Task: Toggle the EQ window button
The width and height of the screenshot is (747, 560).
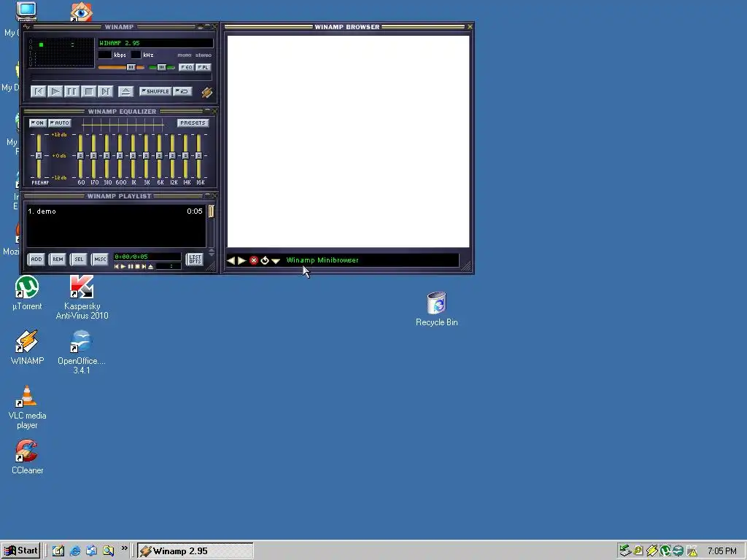Action: (x=186, y=67)
